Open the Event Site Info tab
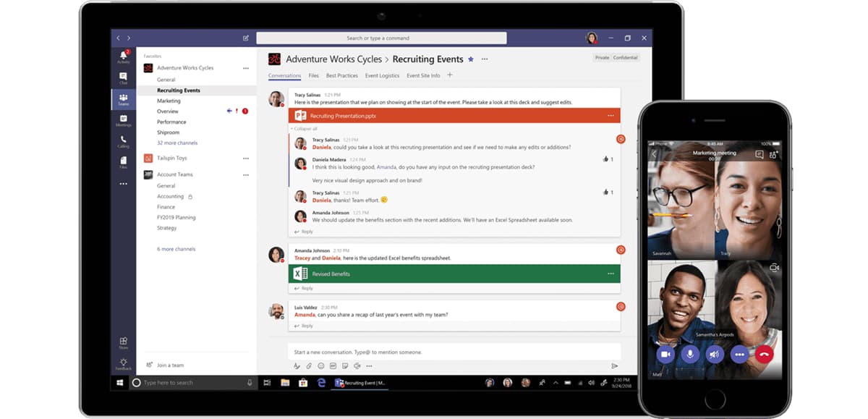The width and height of the screenshot is (868, 419). [423, 75]
